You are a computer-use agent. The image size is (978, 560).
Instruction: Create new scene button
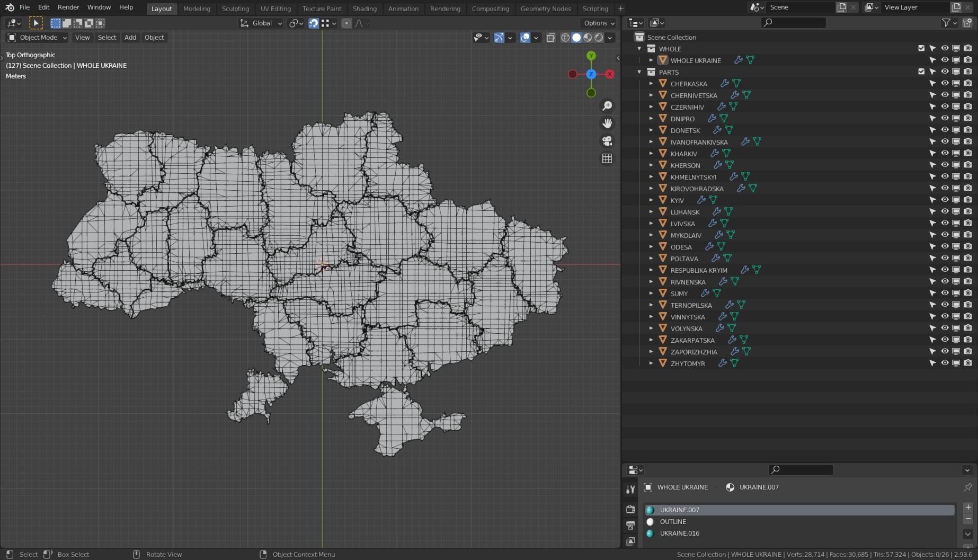(842, 7)
